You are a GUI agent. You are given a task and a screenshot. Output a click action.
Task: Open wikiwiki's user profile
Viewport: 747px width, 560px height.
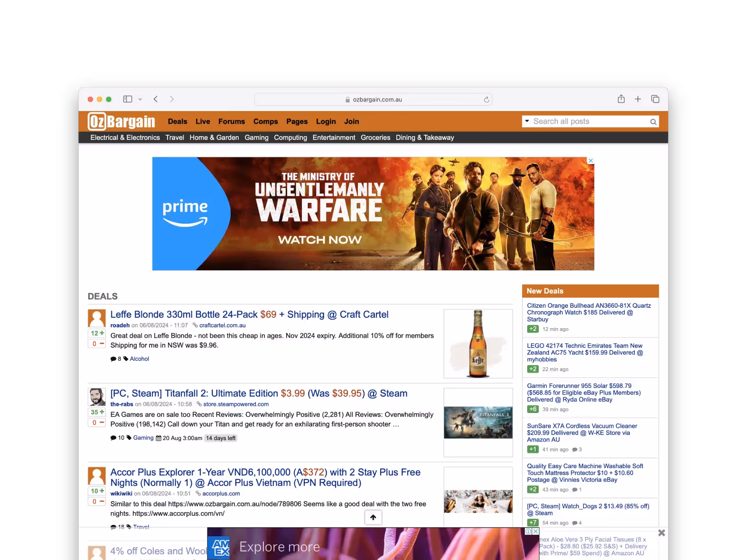click(121, 494)
